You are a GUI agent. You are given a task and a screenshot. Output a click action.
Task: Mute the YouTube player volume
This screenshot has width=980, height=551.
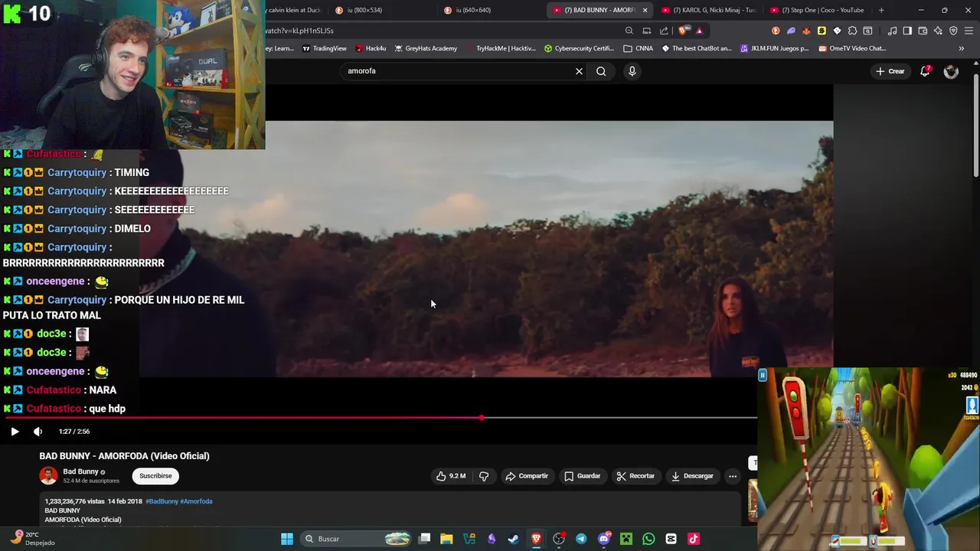click(x=38, y=432)
